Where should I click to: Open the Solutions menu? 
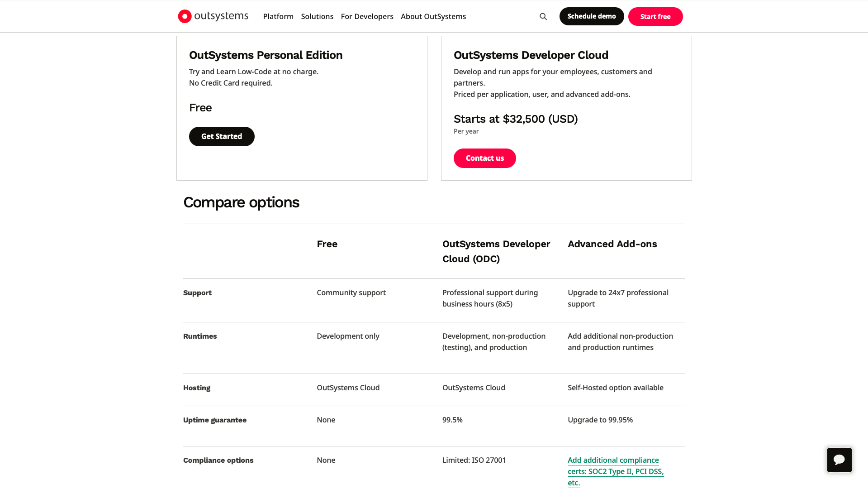pyautogui.click(x=317, y=16)
